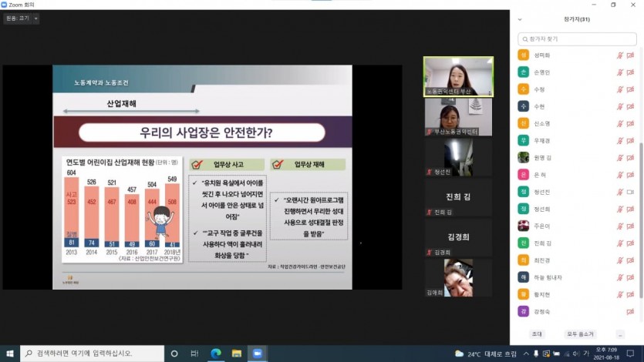Toggle the camera-off icon for 수정
This screenshot has width=644, height=362.
click(630, 89)
